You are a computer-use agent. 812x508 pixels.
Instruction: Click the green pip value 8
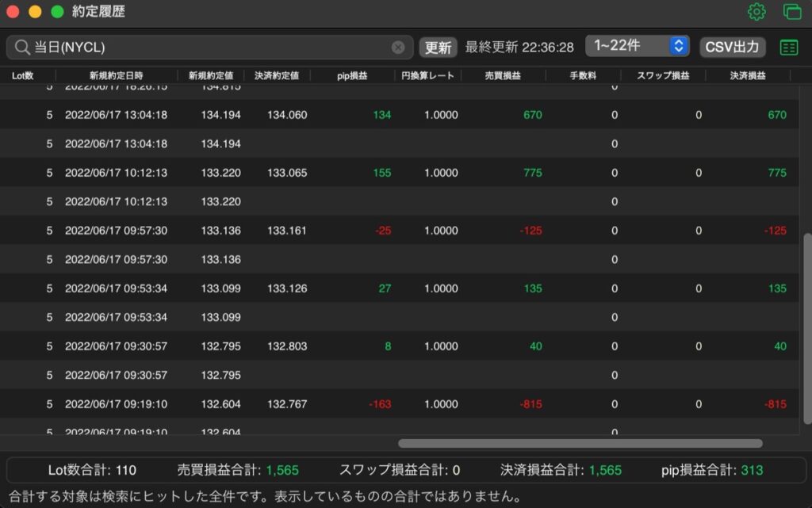click(x=388, y=346)
